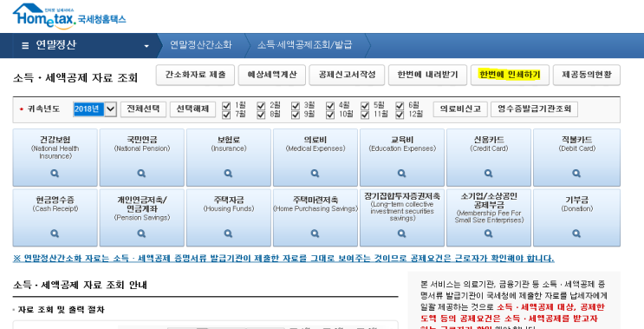Open the 귀속년도 2018년 year dropdown
644x329 pixels.
(x=94, y=109)
